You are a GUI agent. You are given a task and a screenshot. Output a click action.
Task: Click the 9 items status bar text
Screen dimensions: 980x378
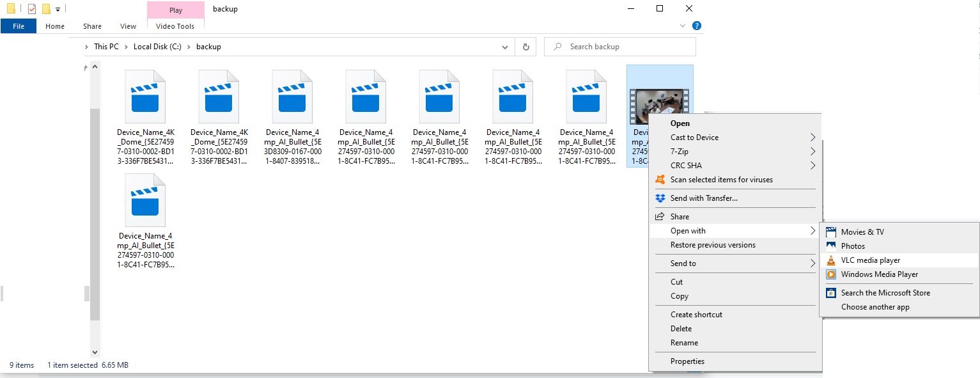22,365
